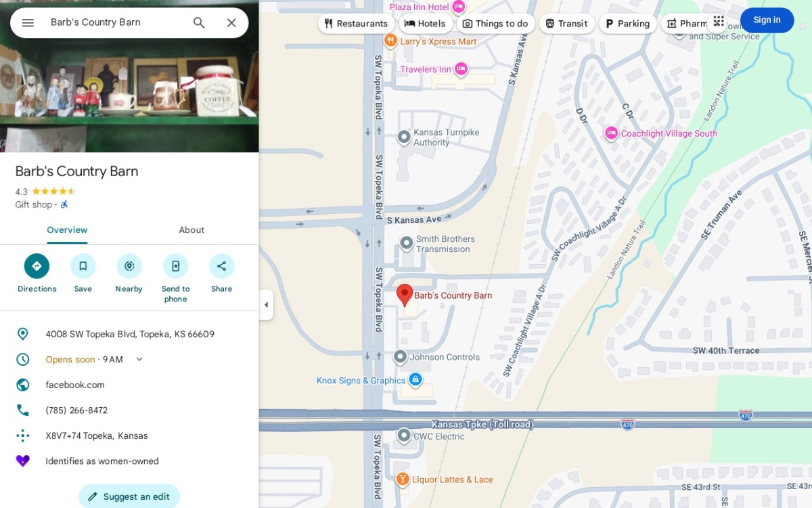Click Opens soon 9 AM text
The width and height of the screenshot is (812, 508).
[x=84, y=360]
